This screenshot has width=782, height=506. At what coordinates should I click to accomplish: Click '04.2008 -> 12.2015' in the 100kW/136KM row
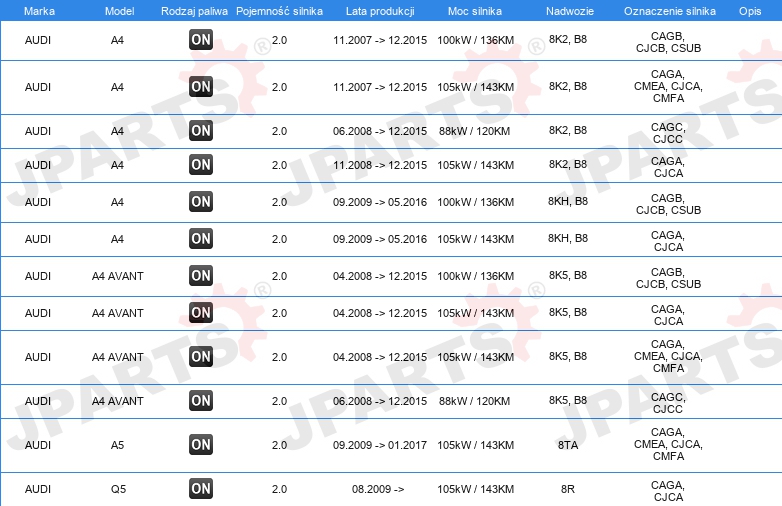[x=380, y=276]
